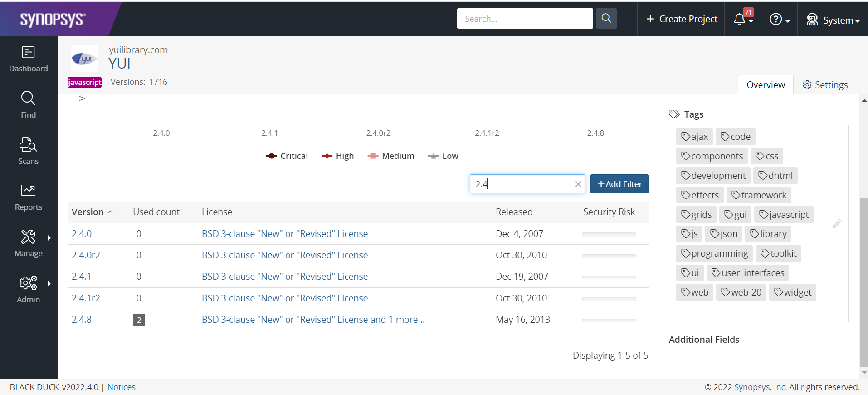The image size is (868, 395).
Task: Click the javascript language badge
Action: point(85,82)
